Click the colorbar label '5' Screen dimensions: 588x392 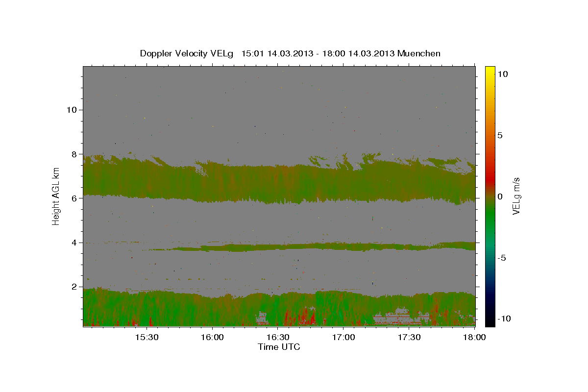500,135
